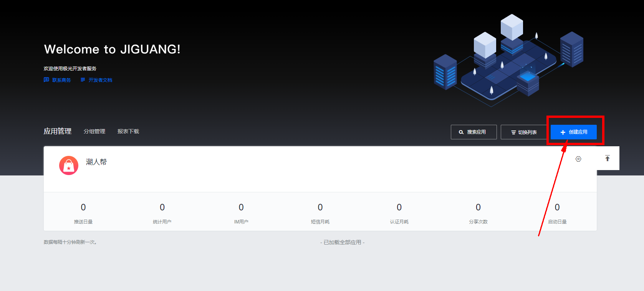The image size is (644, 291).
Task: Open the 开发者文档 developer docs link
Action: coord(96,80)
